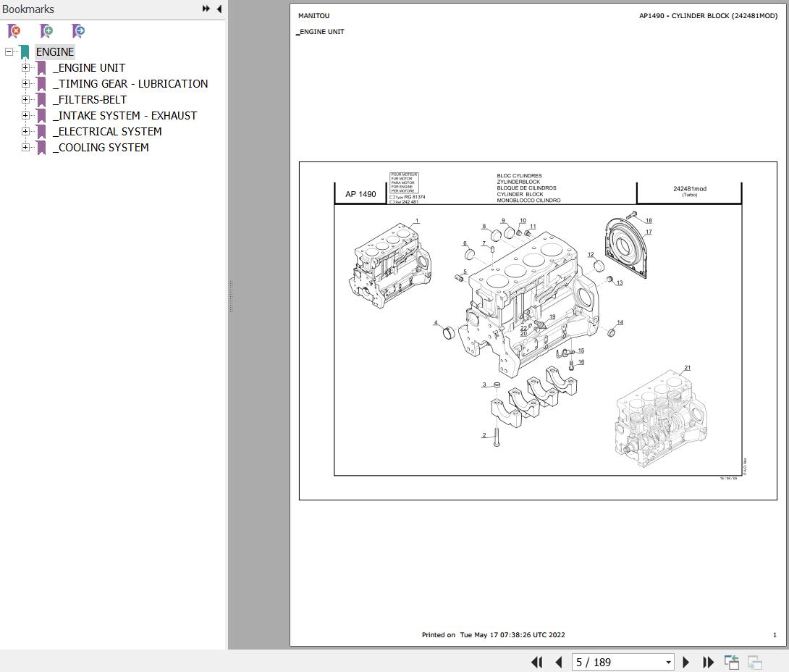Click the next view navigation icon
Viewport: 789px width, 672px height.
[x=755, y=663]
